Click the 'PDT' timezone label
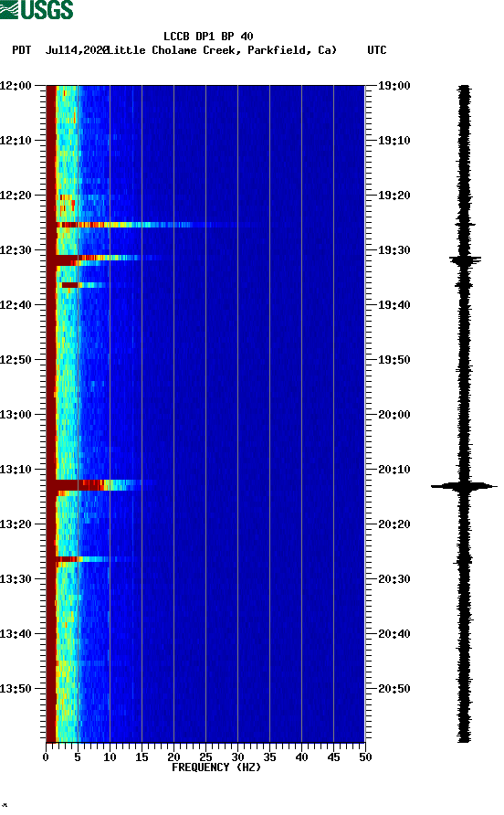504x815 pixels. [22, 50]
